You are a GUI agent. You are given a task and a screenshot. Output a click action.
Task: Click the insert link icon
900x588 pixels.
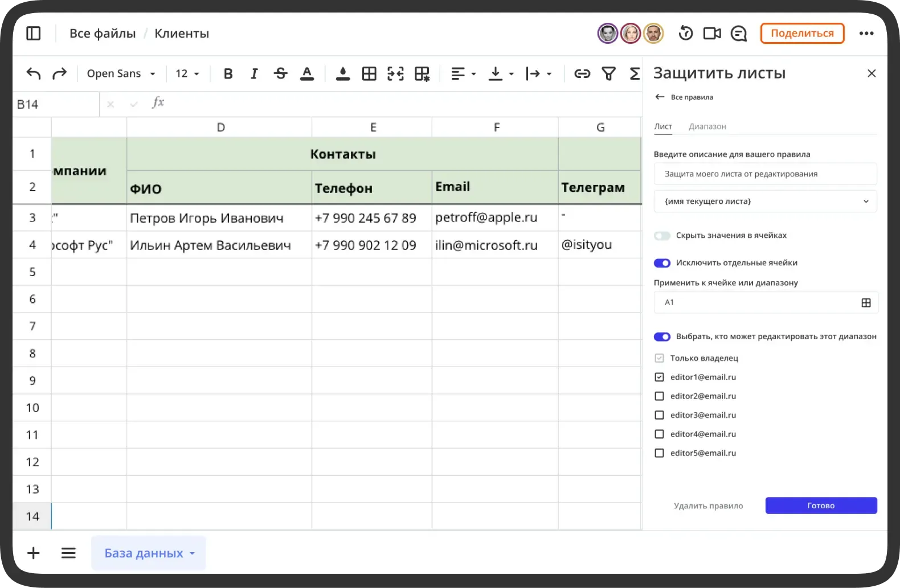coord(582,73)
